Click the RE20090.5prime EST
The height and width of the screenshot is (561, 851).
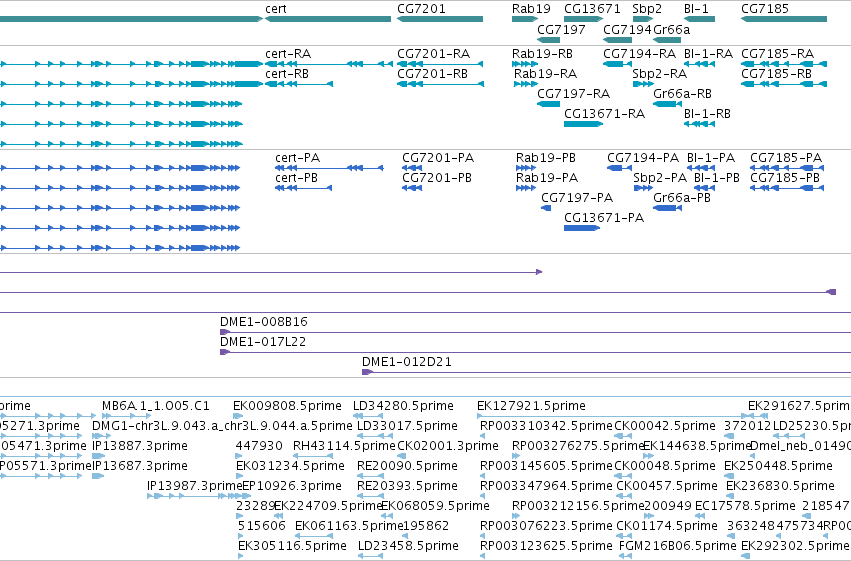pos(371,476)
